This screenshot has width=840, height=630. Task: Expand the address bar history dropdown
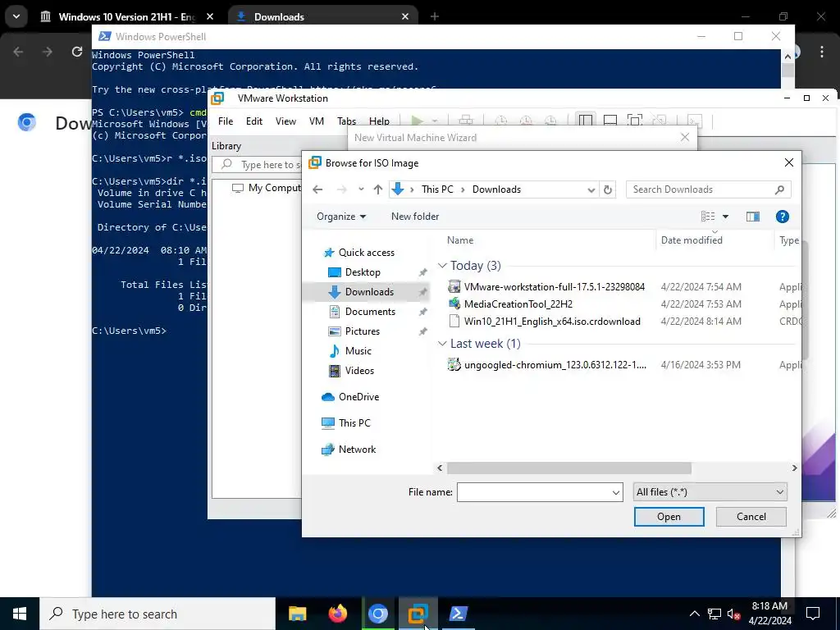591,189
